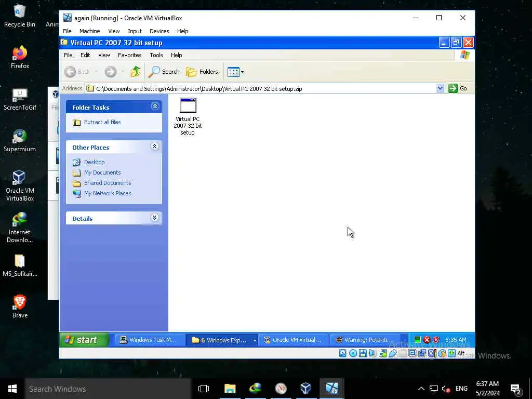Image resolution: width=532 pixels, height=399 pixels.
Task: Open VirtualBox View menu
Action: [114, 31]
